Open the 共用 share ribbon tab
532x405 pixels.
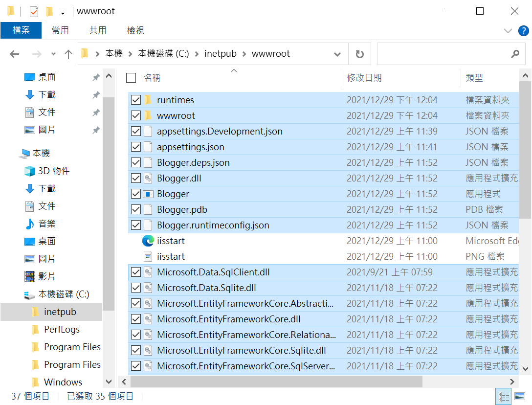tap(98, 30)
